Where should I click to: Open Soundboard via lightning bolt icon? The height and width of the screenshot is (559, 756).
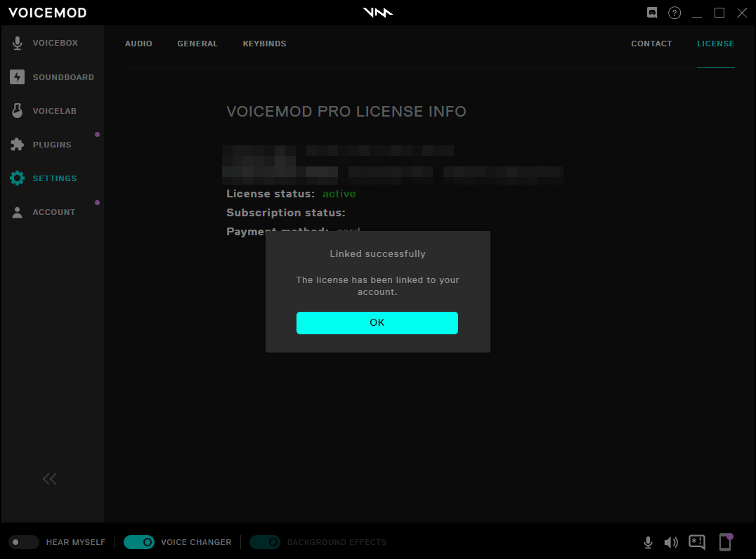18,77
